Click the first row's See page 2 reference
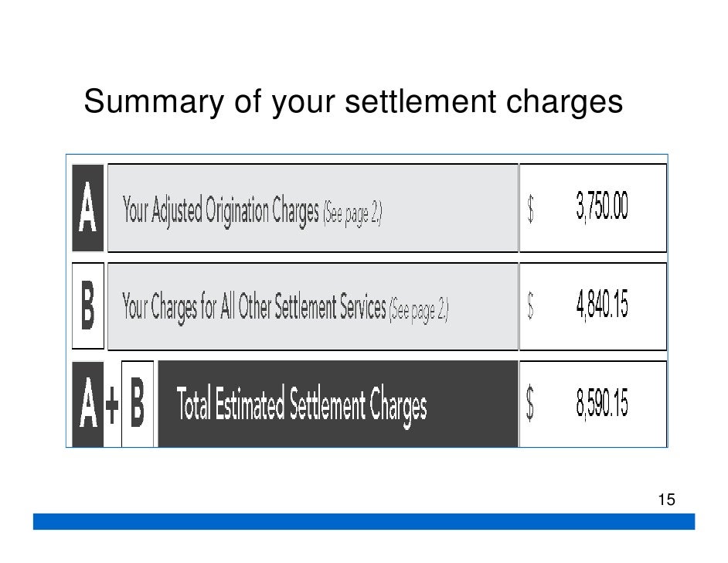728x563 pixels. coord(352,213)
